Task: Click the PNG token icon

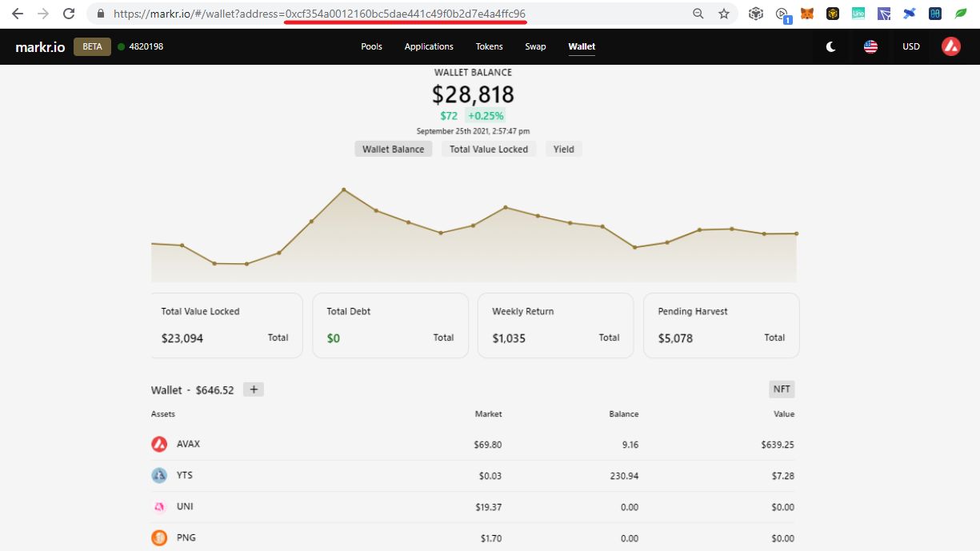Action: click(x=159, y=537)
